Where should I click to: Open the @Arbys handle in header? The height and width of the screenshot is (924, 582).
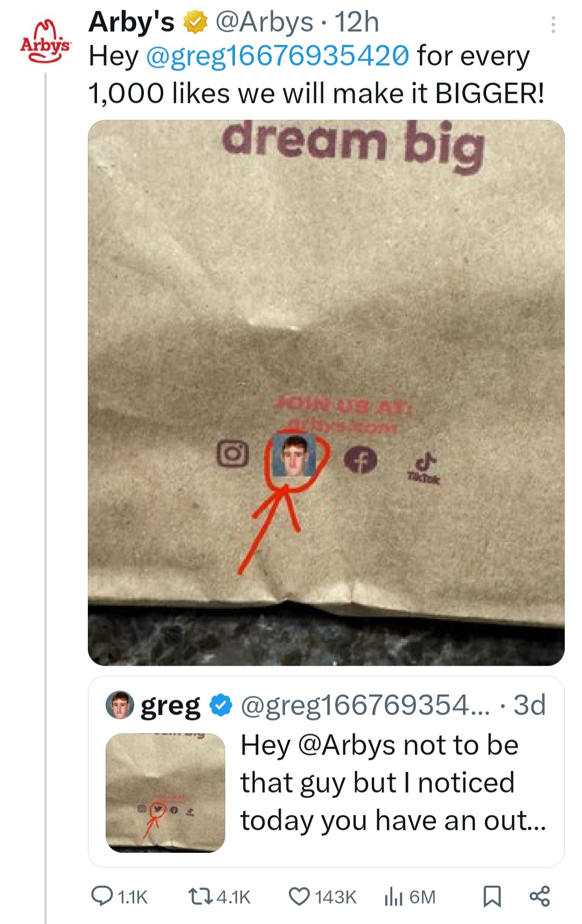tap(264, 23)
